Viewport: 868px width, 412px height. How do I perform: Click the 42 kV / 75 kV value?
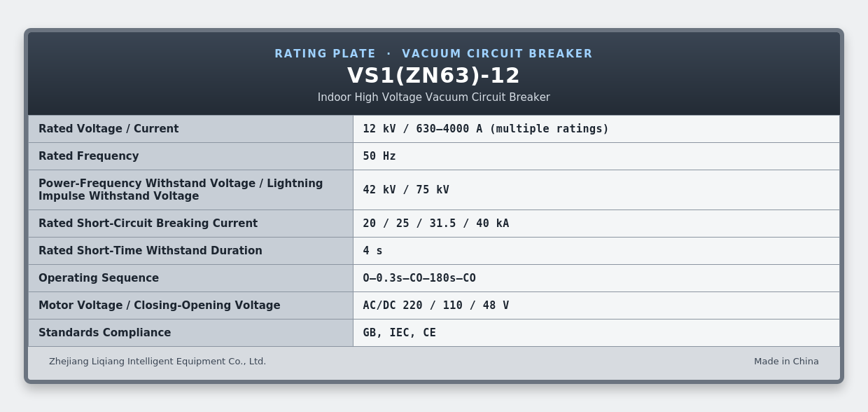click(x=406, y=190)
